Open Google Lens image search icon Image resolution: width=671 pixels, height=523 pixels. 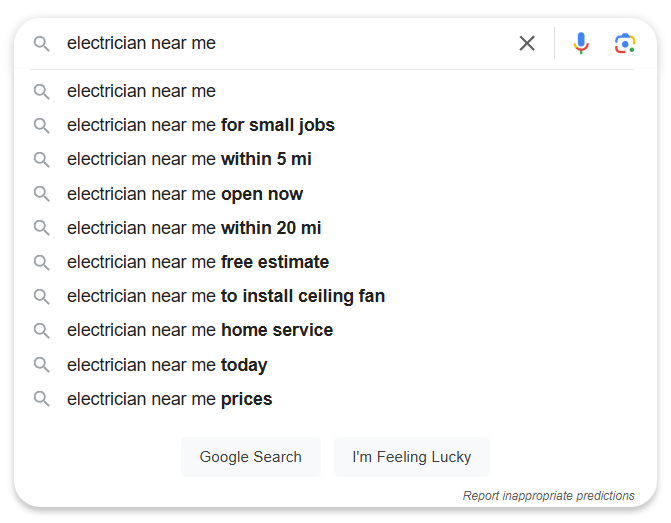(625, 43)
